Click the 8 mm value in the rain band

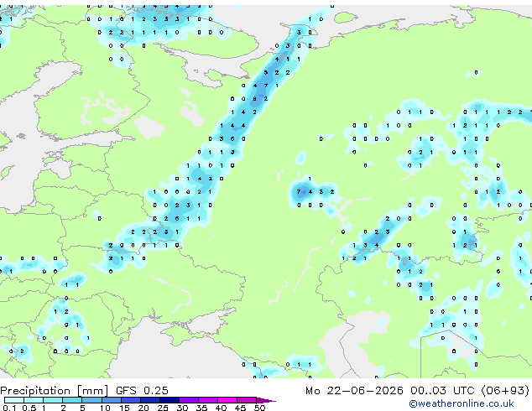click(x=255, y=99)
